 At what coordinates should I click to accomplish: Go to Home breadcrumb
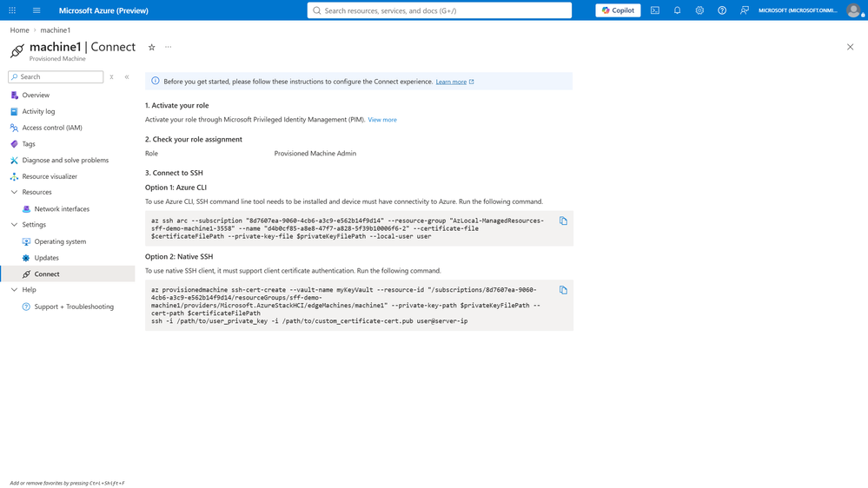click(x=19, y=30)
